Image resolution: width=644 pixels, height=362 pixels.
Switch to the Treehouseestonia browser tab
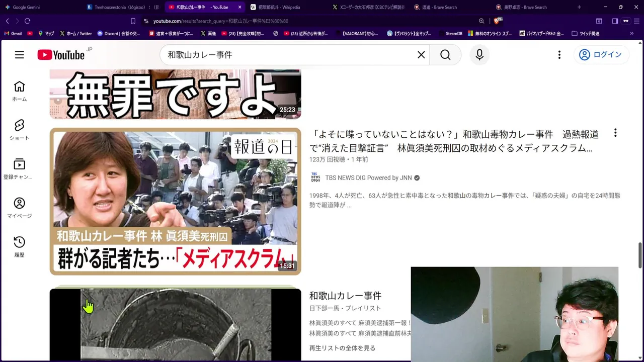point(123,7)
